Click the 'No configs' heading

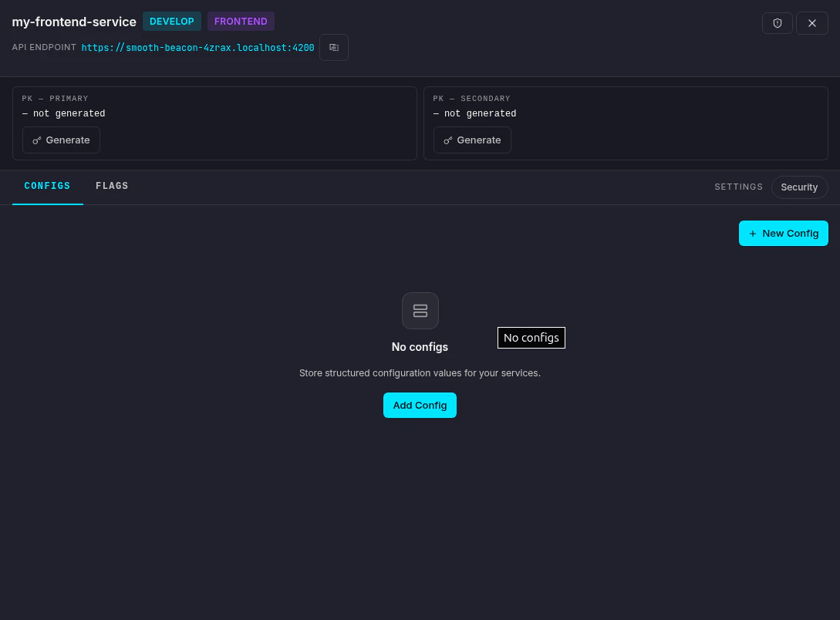tap(420, 347)
